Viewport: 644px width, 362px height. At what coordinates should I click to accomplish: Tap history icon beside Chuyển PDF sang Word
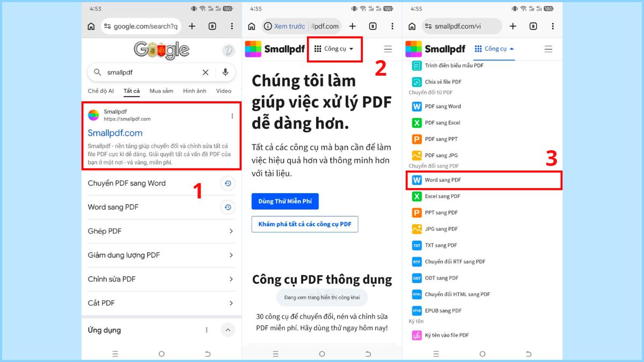[x=228, y=183]
